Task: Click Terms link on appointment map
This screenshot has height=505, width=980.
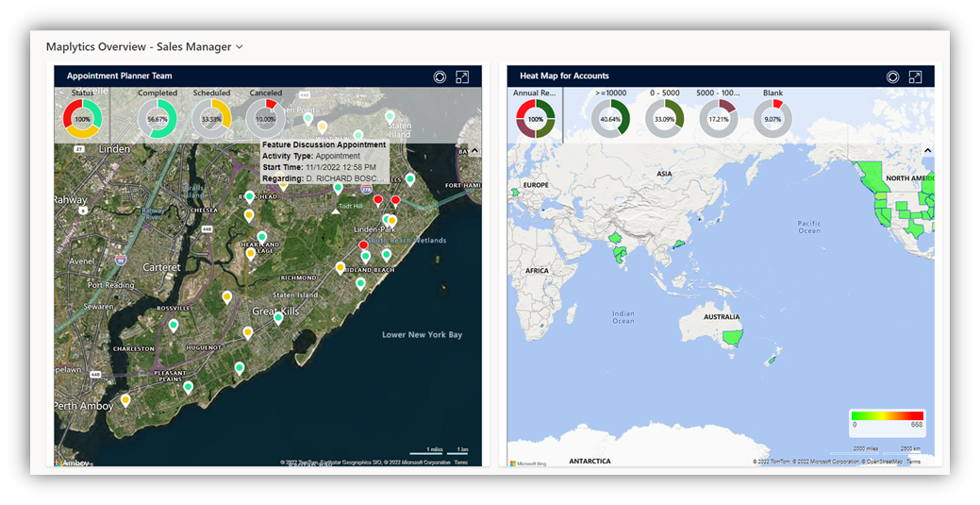Action: tap(460, 462)
